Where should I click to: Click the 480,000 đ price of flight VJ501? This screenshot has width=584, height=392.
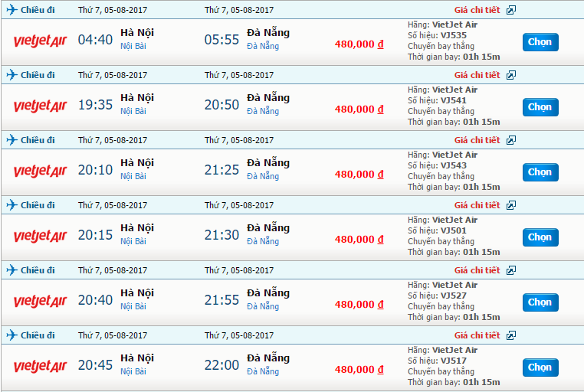(x=359, y=240)
